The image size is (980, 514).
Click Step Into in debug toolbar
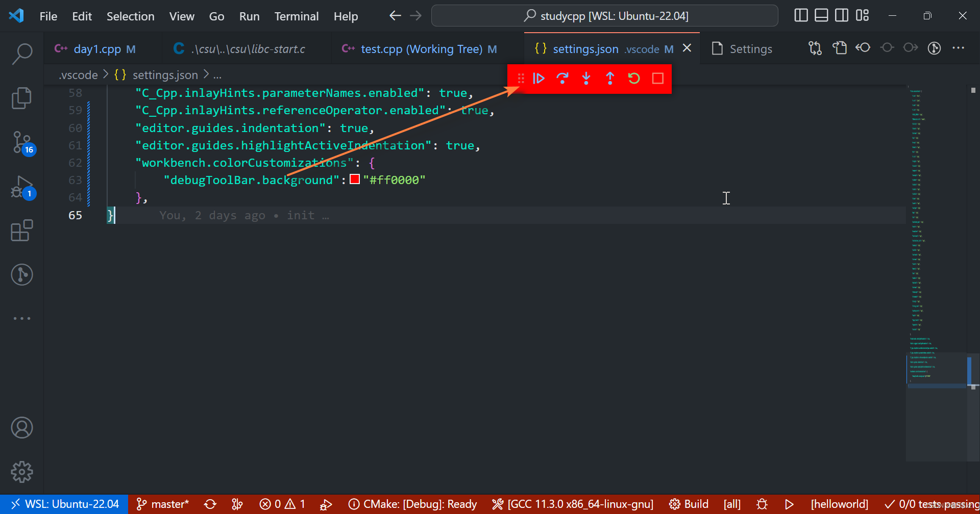586,79
